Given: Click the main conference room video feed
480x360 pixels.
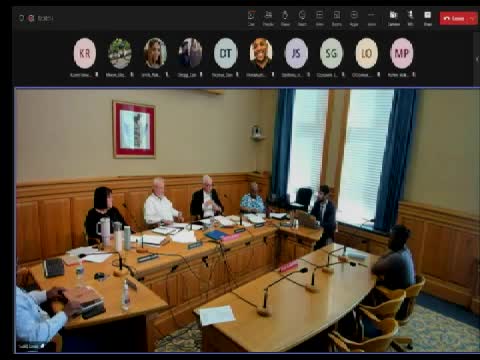Looking at the screenshot, I should 247,220.
